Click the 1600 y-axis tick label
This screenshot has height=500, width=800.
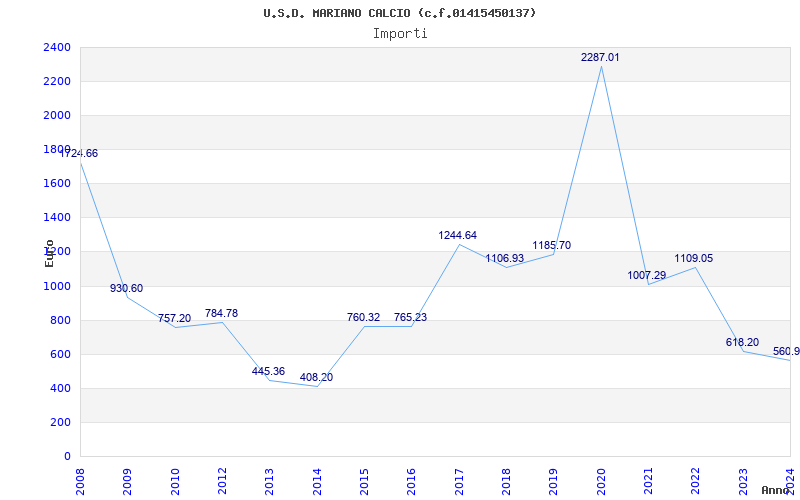[x=57, y=184]
